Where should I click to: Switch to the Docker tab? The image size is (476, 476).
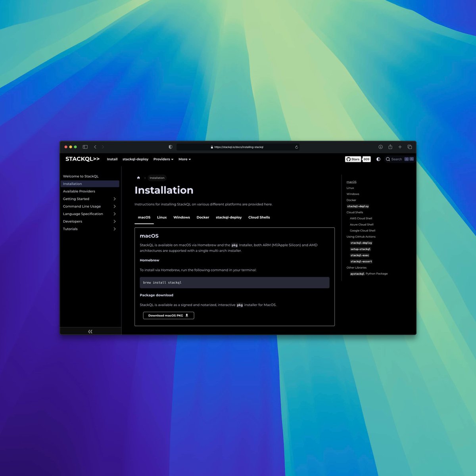203,217
